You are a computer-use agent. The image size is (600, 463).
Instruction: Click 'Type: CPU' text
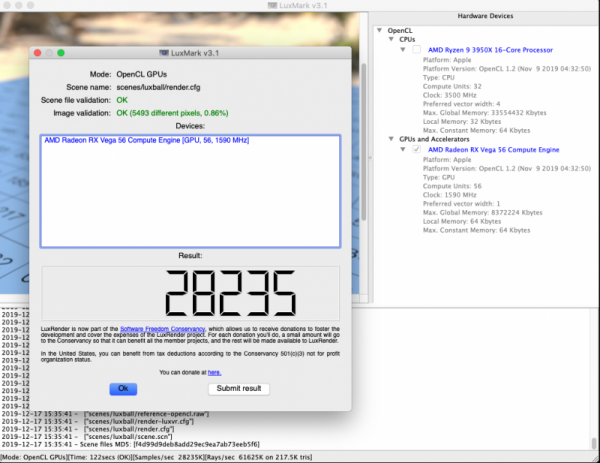coord(439,78)
